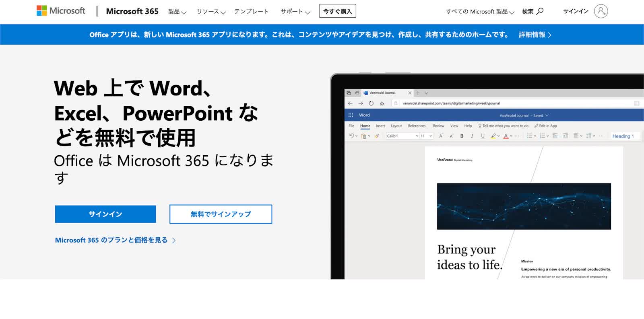Open more paragraph options ellipsis before Heading 1
The width and height of the screenshot is (644, 319).
coord(601,136)
